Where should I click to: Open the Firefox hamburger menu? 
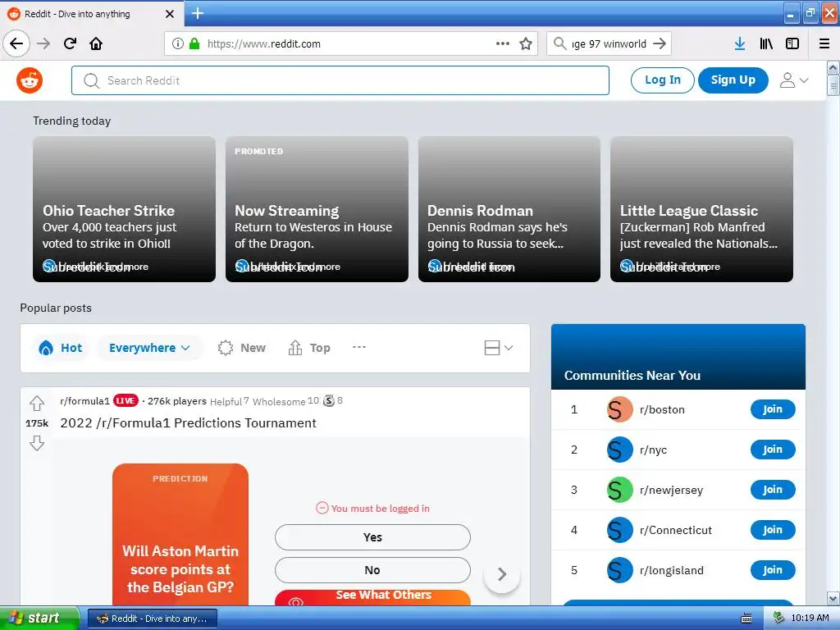824,43
